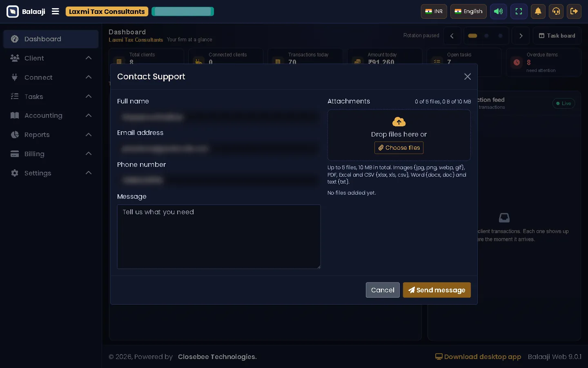Image resolution: width=588 pixels, height=368 pixels.
Task: Enter fullscreen mode via expand icon
Action: click(519, 11)
